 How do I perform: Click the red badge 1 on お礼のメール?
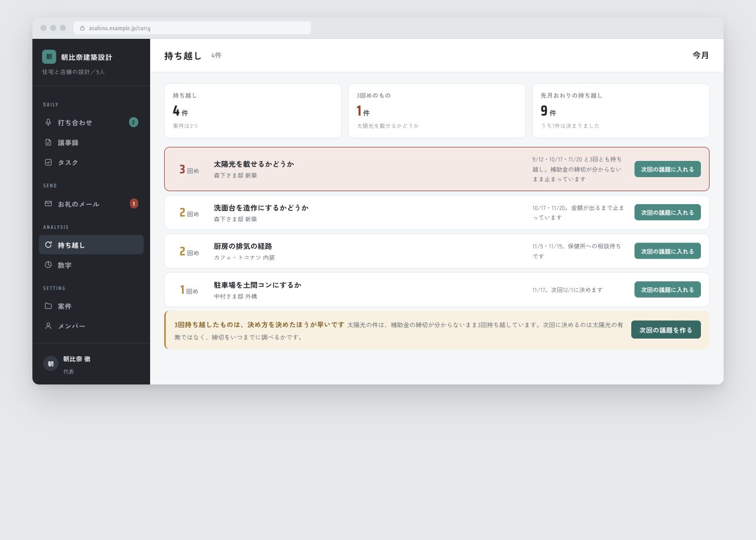[134, 204]
